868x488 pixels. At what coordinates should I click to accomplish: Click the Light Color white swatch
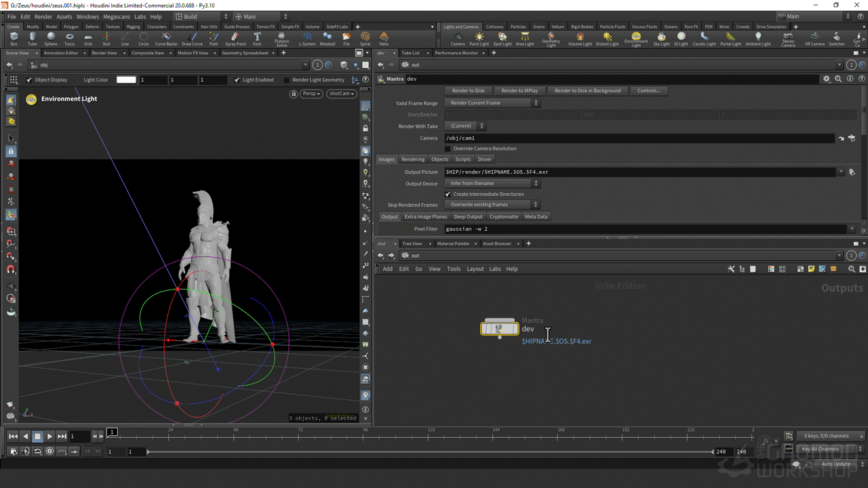(x=126, y=80)
